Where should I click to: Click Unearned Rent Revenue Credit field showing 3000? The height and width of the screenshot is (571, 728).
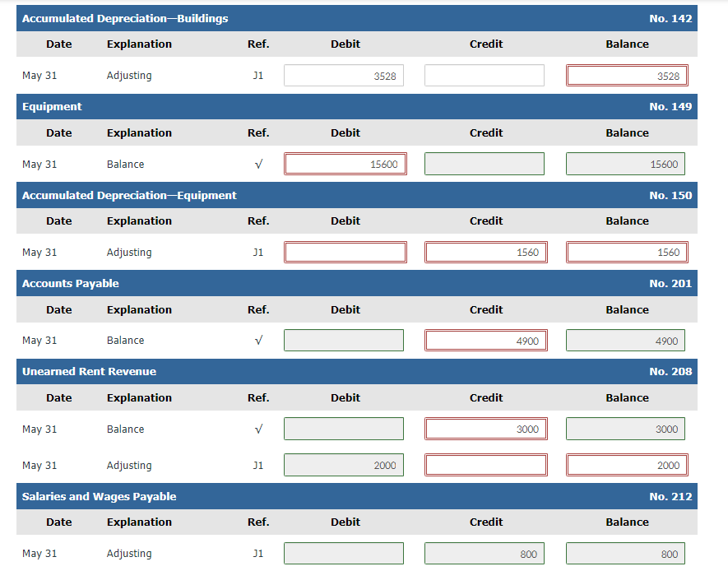pos(486,429)
